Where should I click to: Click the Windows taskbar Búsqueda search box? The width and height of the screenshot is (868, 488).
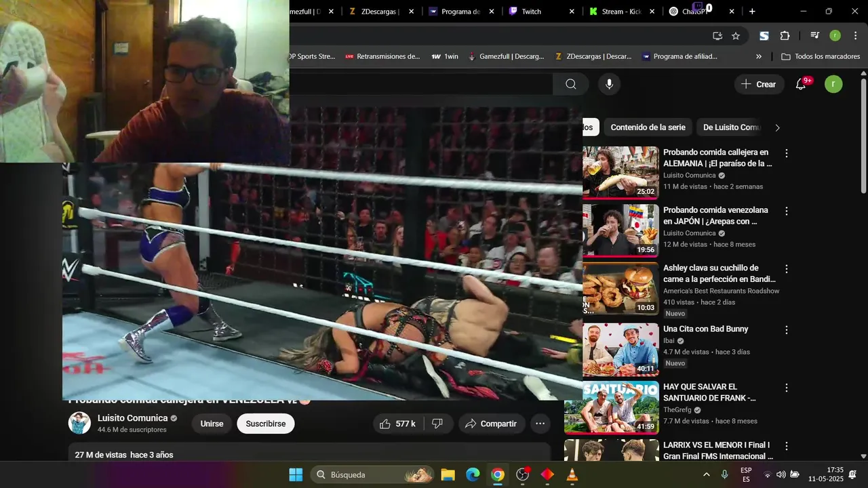(373, 474)
